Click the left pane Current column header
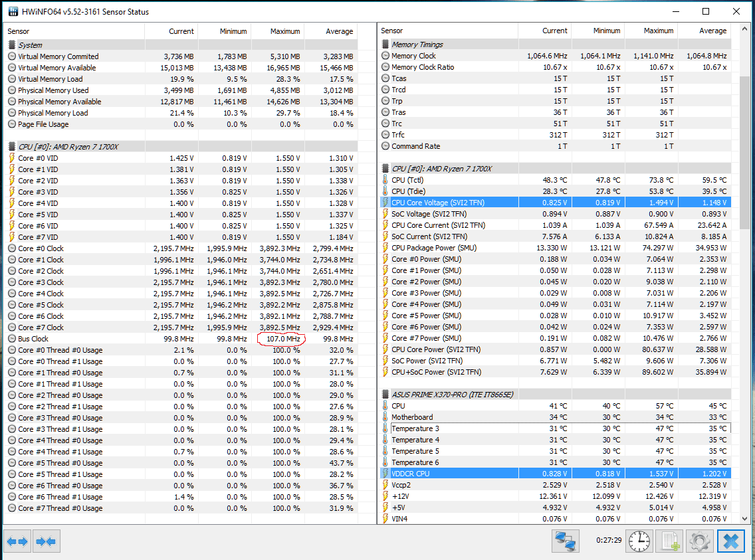 [171, 31]
